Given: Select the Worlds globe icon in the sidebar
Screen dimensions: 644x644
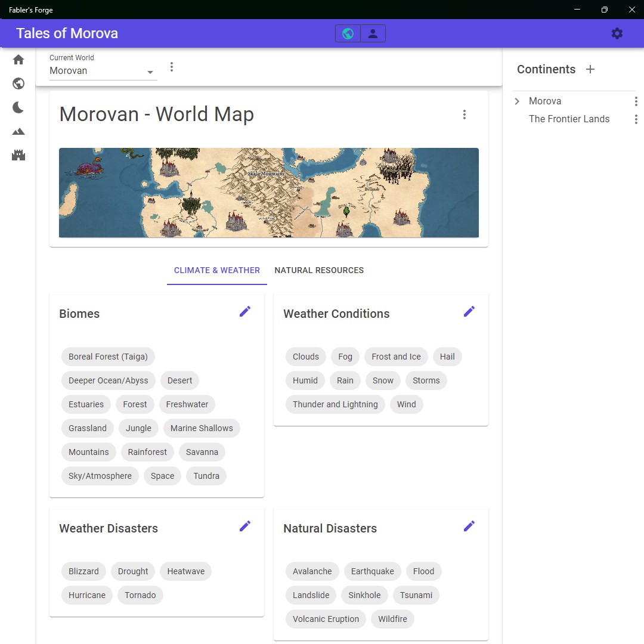Looking at the screenshot, I should (x=18, y=83).
